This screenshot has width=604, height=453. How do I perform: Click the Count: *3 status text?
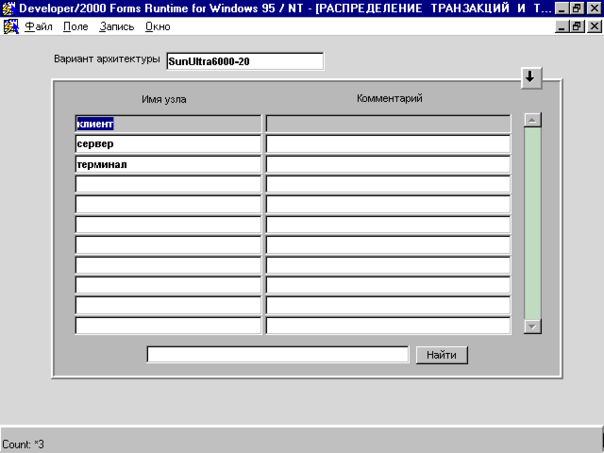coord(23,444)
